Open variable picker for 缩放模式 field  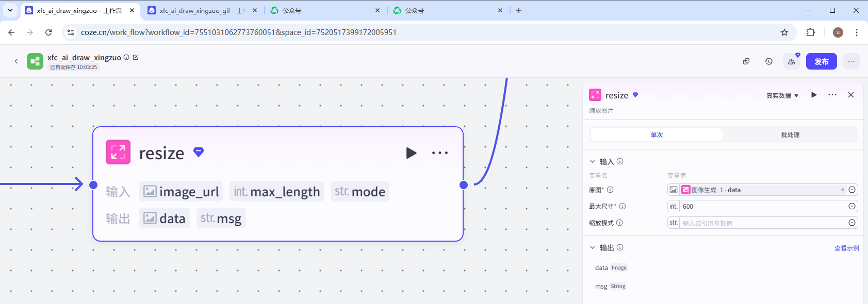pyautogui.click(x=852, y=223)
